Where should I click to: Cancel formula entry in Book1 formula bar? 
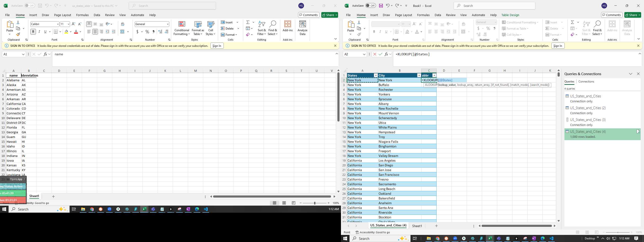pos(375,54)
